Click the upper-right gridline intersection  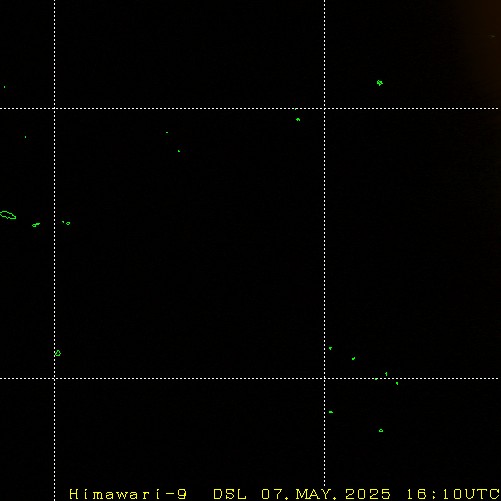[x=325, y=108]
